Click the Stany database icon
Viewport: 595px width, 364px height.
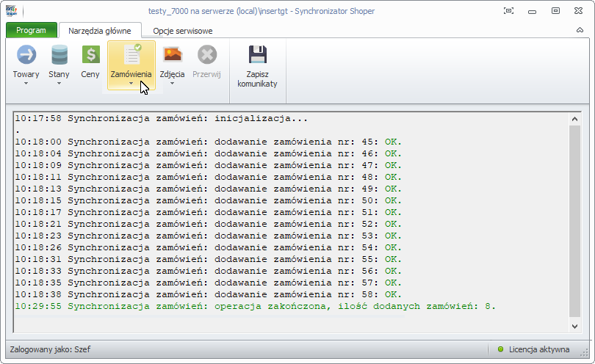coord(59,55)
